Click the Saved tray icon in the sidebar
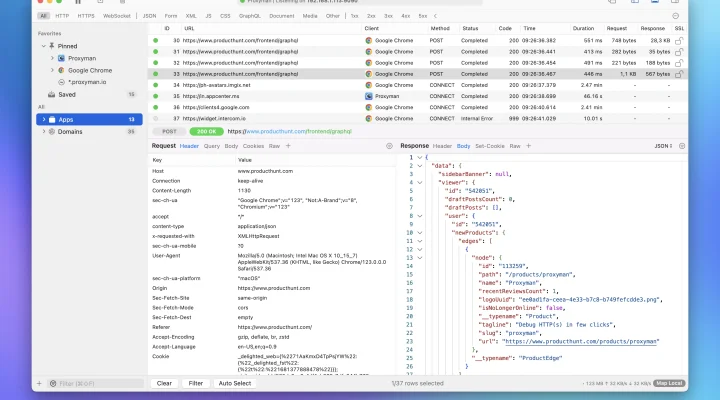Image resolution: width=720 pixels, height=400 pixels. (51, 95)
